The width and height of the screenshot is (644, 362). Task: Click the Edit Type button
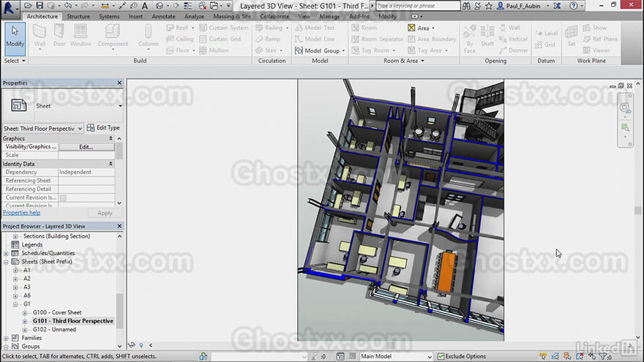click(103, 128)
